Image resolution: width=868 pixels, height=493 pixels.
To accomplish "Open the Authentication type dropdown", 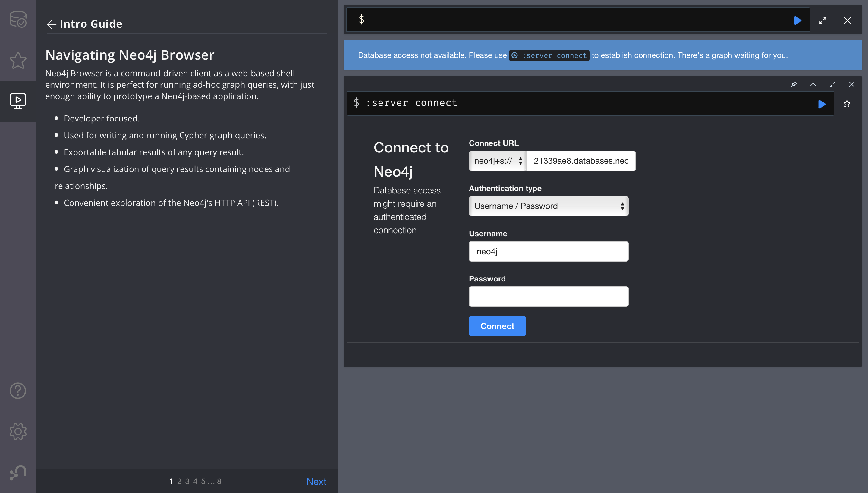I will 549,206.
